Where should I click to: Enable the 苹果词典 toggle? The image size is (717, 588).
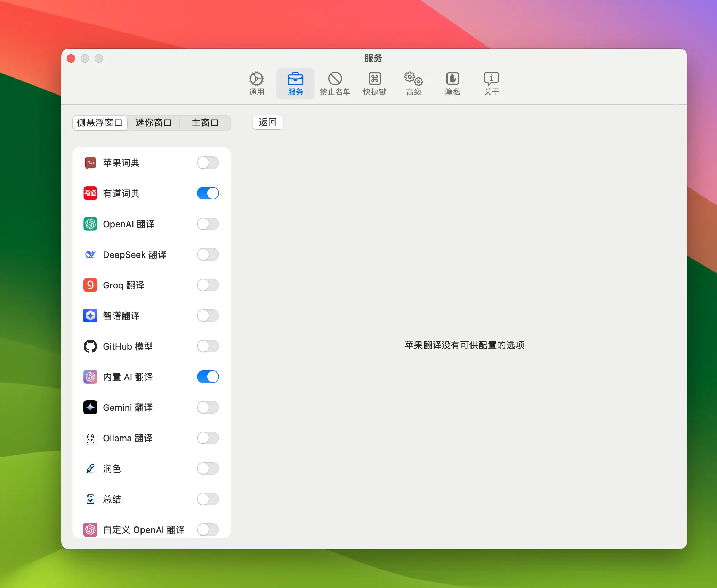(208, 163)
